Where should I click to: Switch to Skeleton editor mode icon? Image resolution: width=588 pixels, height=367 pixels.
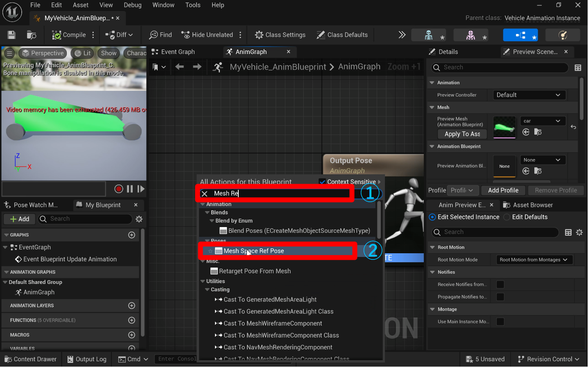click(x=429, y=35)
